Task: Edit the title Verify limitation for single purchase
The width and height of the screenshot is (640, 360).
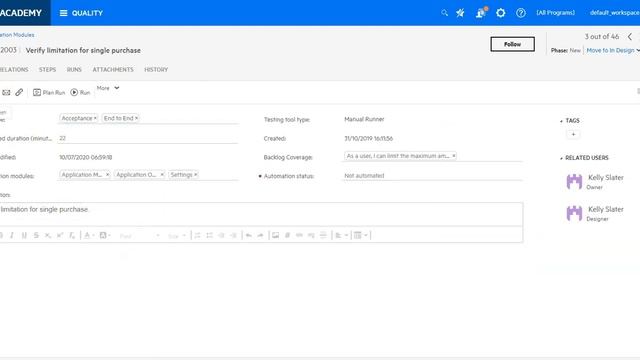Action: [x=83, y=51]
